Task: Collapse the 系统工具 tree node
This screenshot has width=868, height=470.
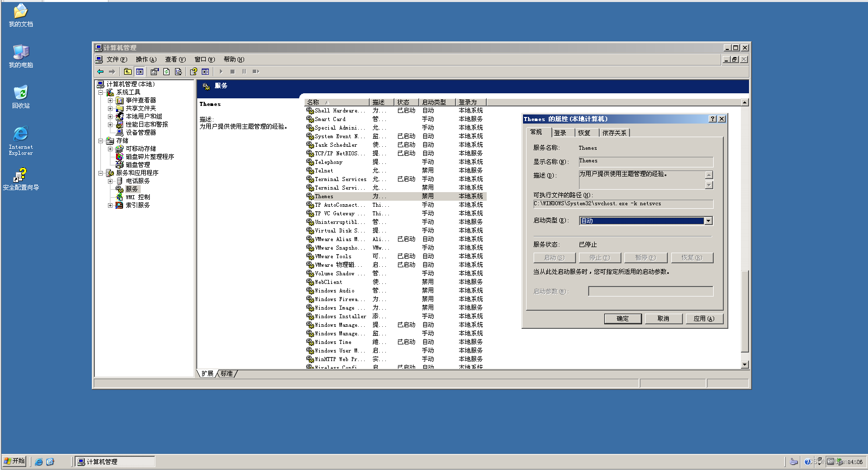Action: coord(100,92)
